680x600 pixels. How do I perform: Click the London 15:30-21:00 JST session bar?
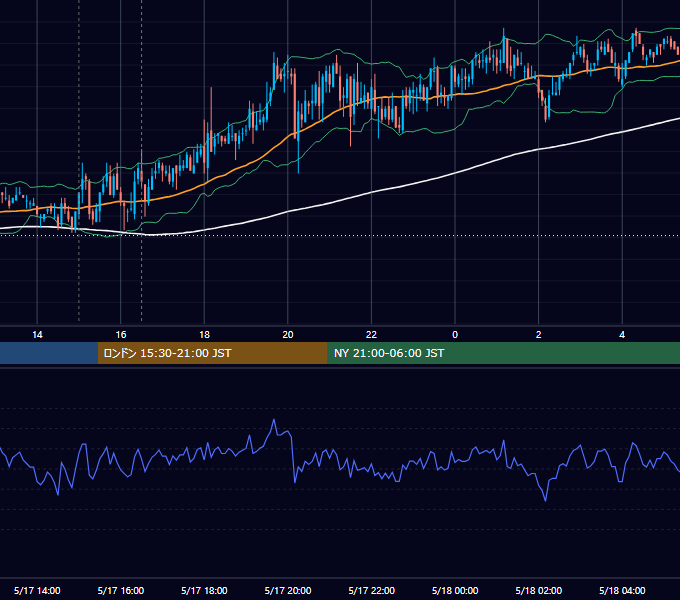[x=212, y=353]
